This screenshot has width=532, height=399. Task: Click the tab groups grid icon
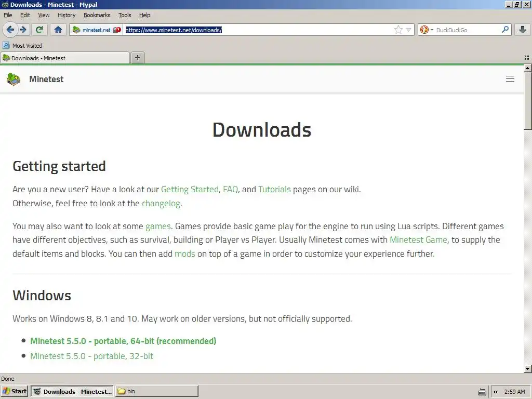point(527,58)
